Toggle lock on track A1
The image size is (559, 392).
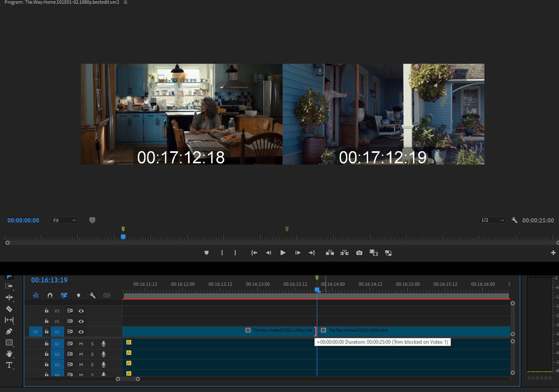point(47,344)
